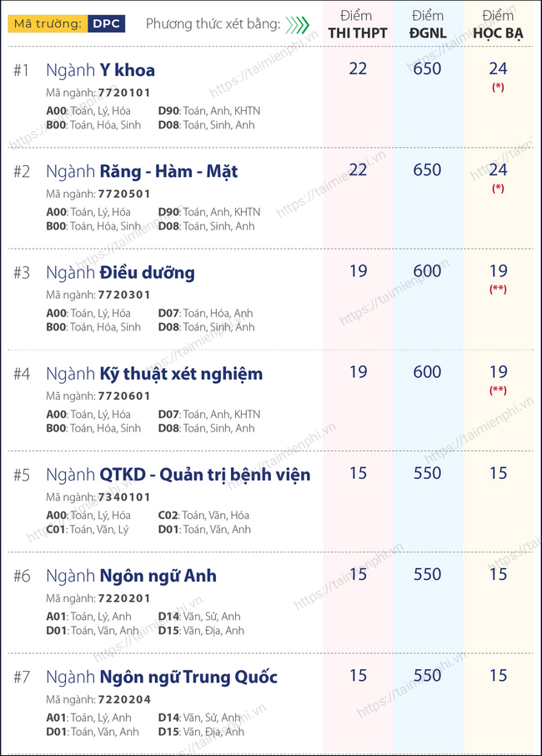Click ĐGNL score 650 for Y khoa

pos(427,69)
